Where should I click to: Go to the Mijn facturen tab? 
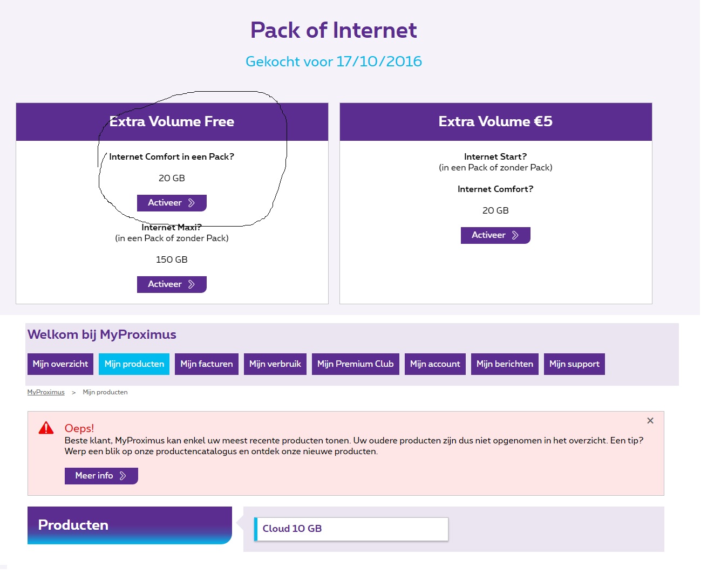206,364
